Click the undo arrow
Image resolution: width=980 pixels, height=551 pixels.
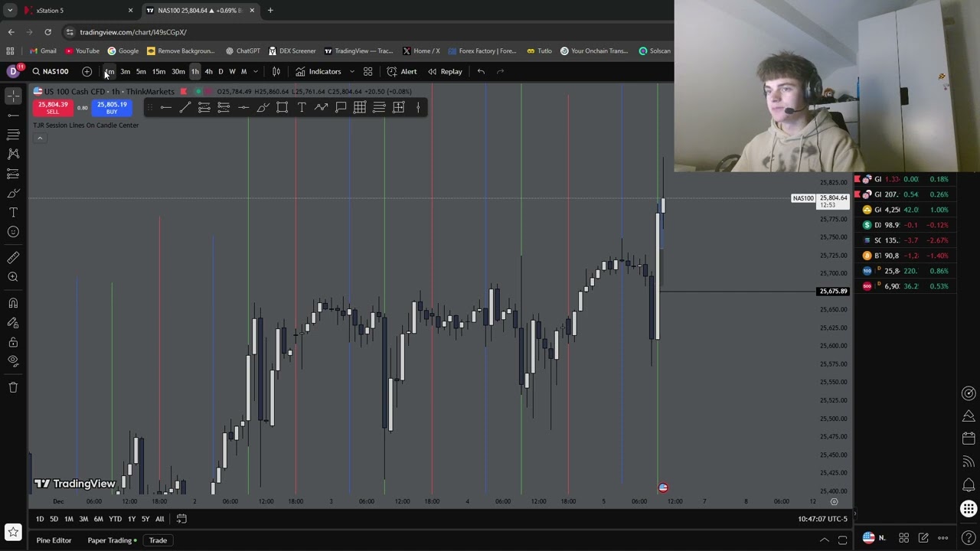click(x=481, y=71)
